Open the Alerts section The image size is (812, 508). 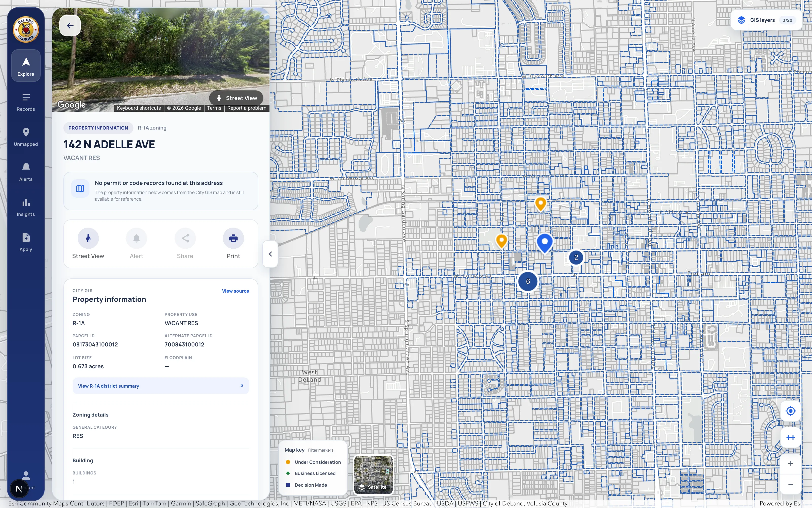pos(26,172)
